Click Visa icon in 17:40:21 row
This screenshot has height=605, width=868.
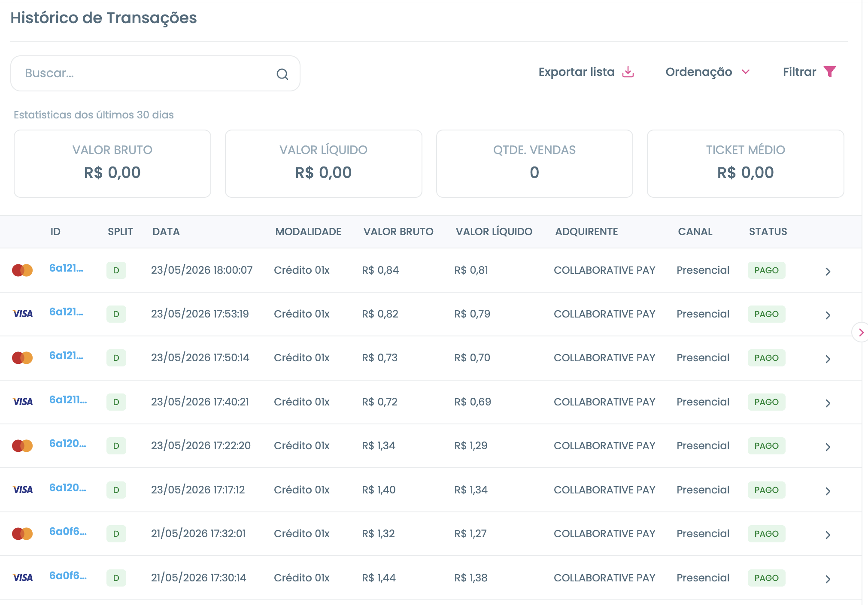(x=23, y=402)
